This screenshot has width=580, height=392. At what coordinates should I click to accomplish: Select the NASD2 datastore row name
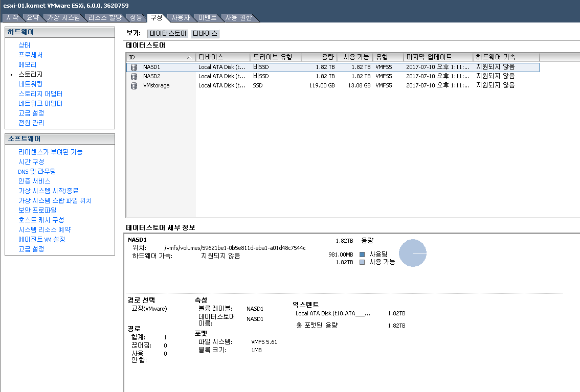tap(152, 77)
